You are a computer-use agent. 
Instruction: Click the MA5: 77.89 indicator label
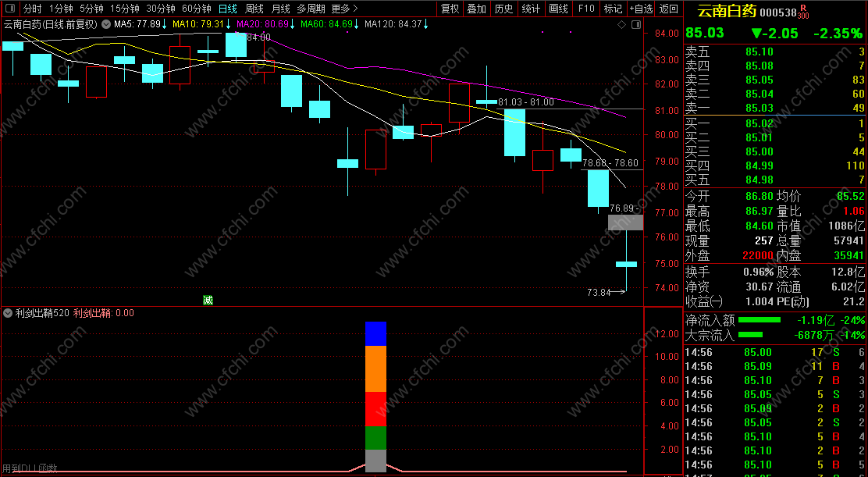point(137,24)
